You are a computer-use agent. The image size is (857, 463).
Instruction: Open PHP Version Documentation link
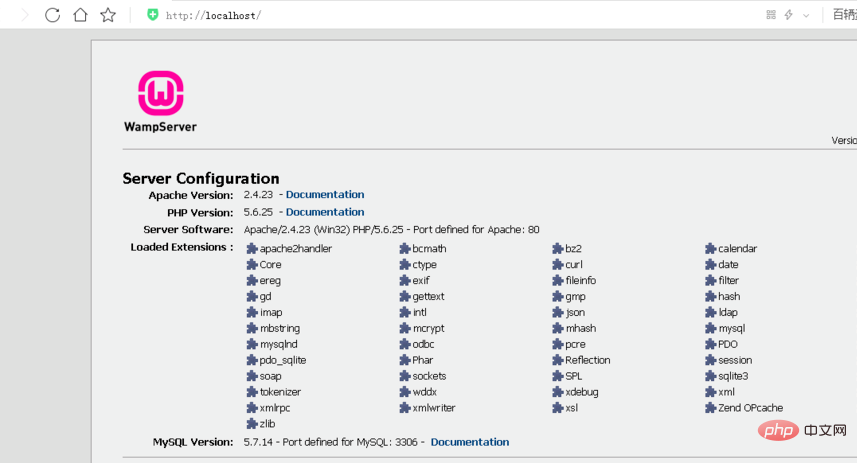pyautogui.click(x=325, y=212)
